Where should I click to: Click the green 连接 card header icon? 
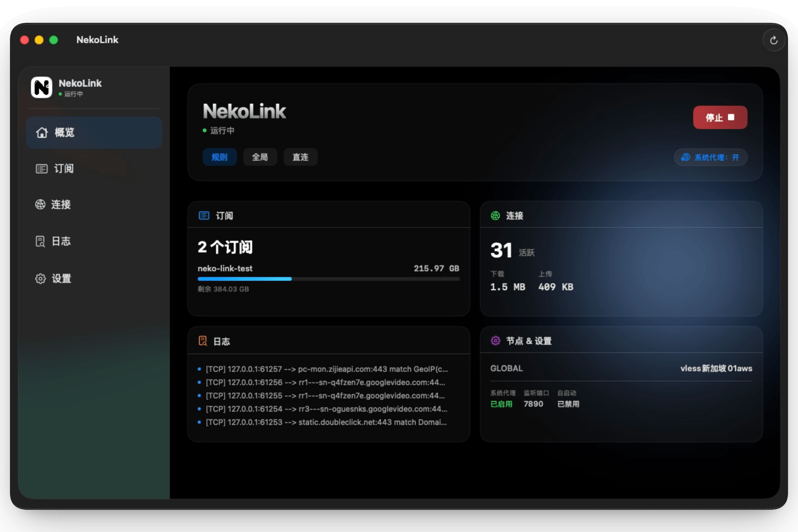click(x=495, y=215)
